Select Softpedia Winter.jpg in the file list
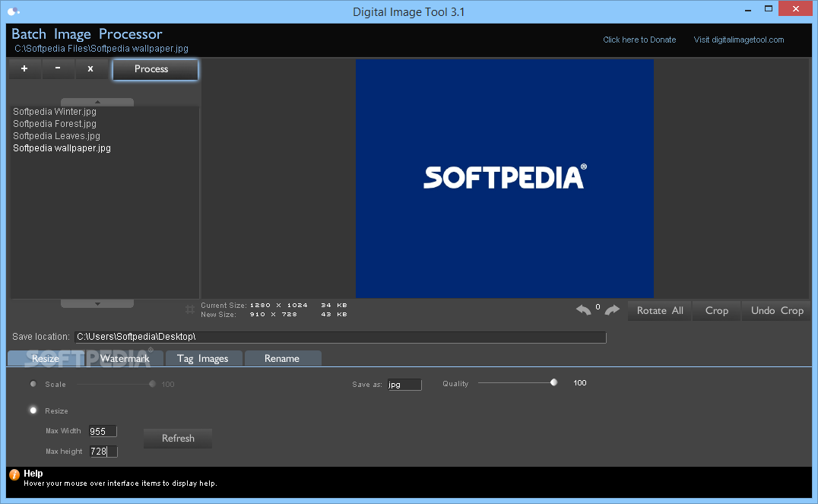This screenshot has height=504, width=818. 55,112
